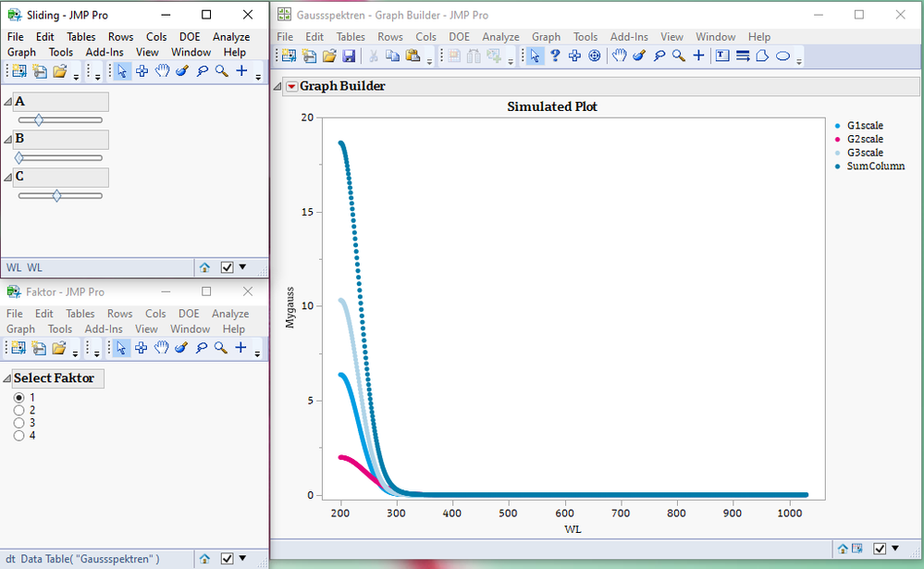This screenshot has height=569, width=924.
Task: Open the Annotate text box tool
Action: tap(721, 56)
